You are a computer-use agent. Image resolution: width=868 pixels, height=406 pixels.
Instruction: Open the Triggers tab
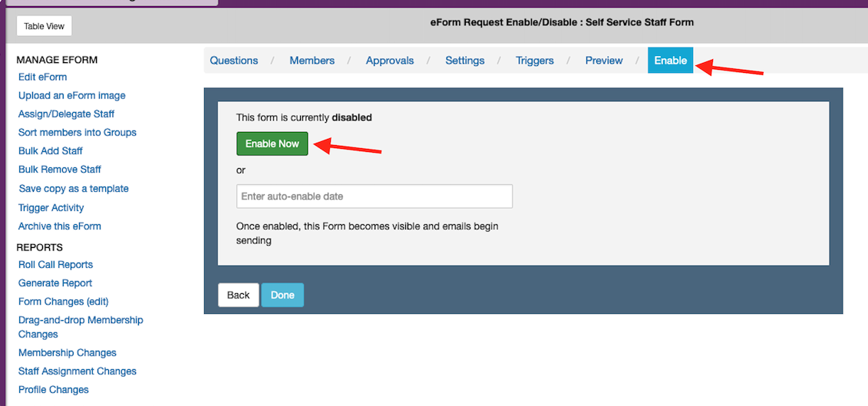(534, 61)
